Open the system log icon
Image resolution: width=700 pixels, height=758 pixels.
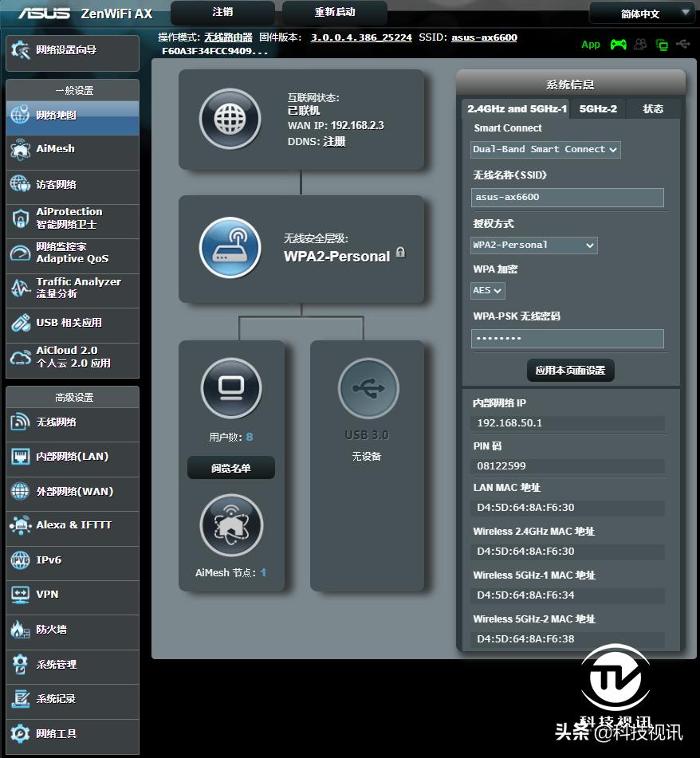(x=20, y=699)
